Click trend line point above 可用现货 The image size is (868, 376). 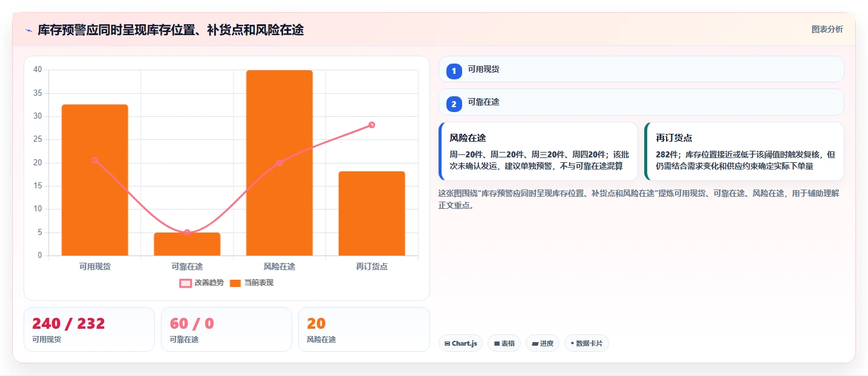95,160
